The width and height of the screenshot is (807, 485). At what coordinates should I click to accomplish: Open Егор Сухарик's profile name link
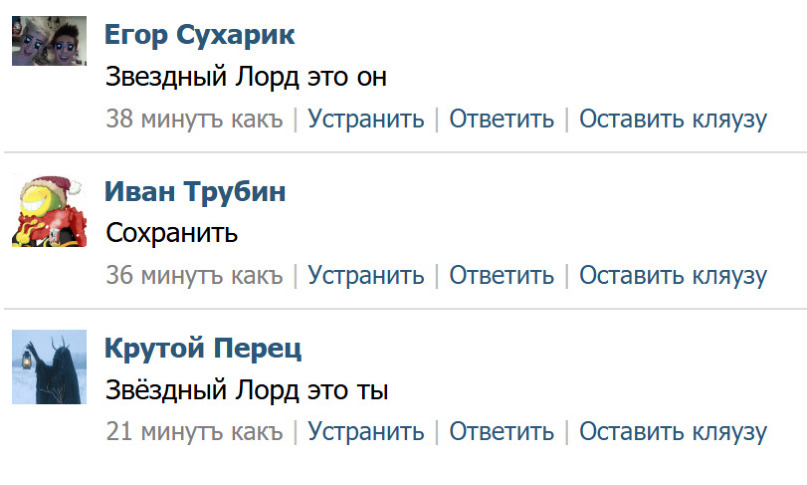(x=199, y=35)
